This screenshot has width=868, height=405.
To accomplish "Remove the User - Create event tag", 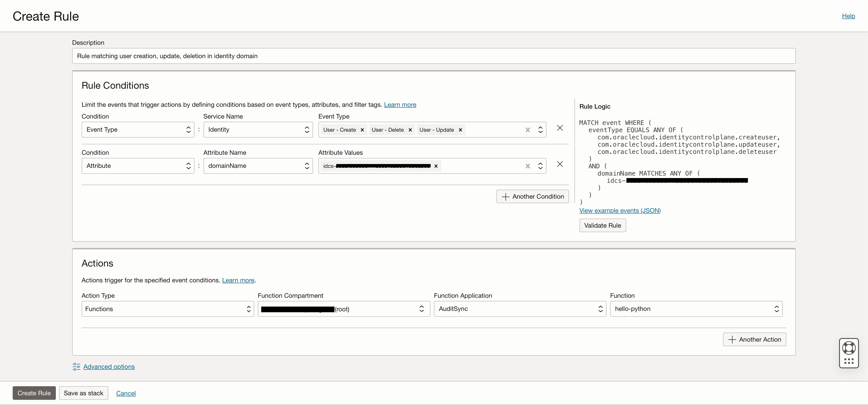I will click(362, 130).
